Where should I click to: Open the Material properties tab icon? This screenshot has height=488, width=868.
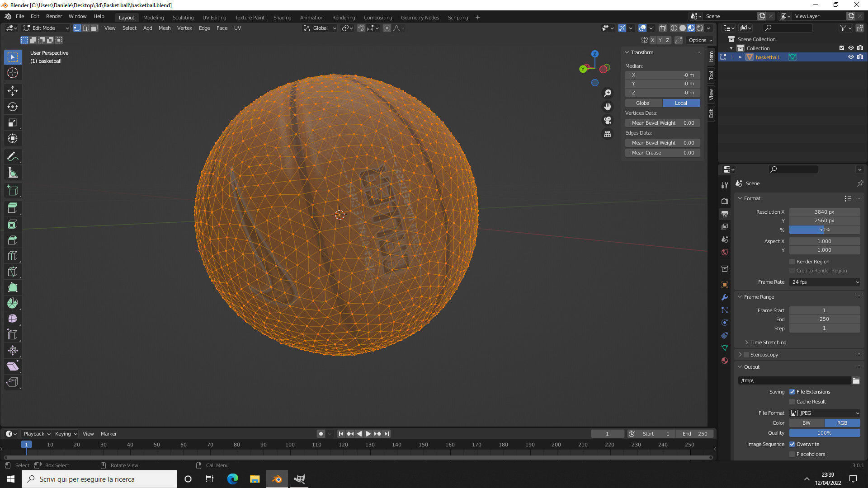725,361
